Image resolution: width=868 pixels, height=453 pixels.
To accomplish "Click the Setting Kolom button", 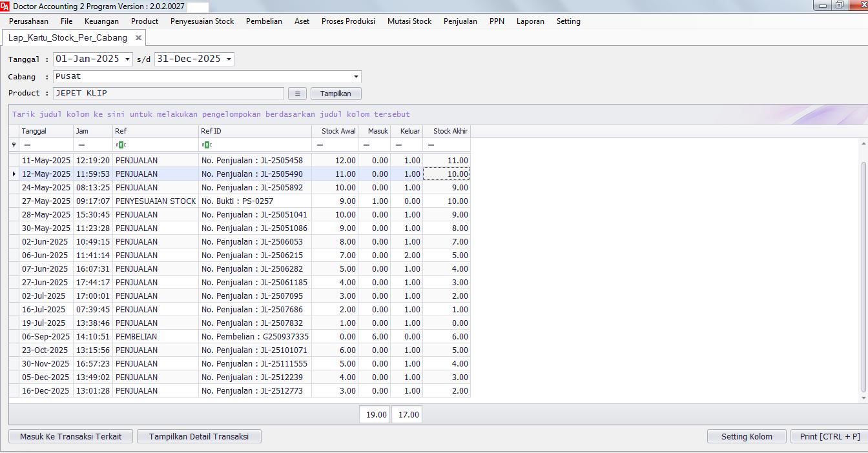I will tap(747, 436).
